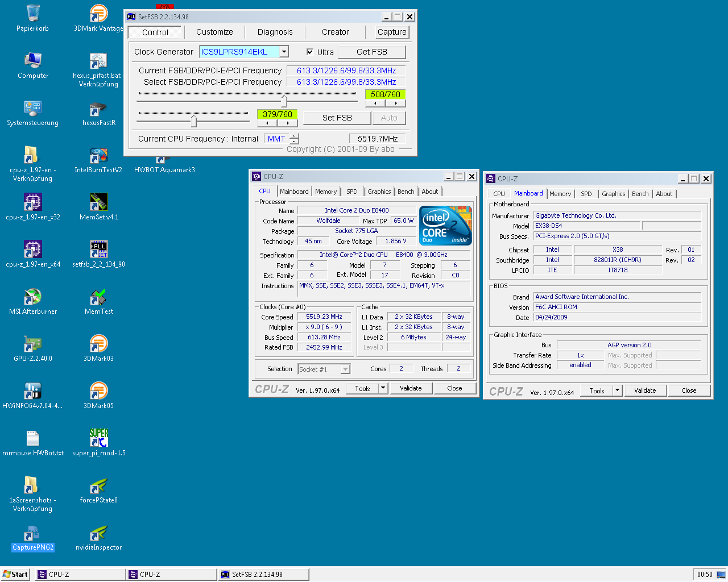Expand Tools dropdown arrow in CPU tab window
The image size is (728, 582).
click(x=383, y=388)
